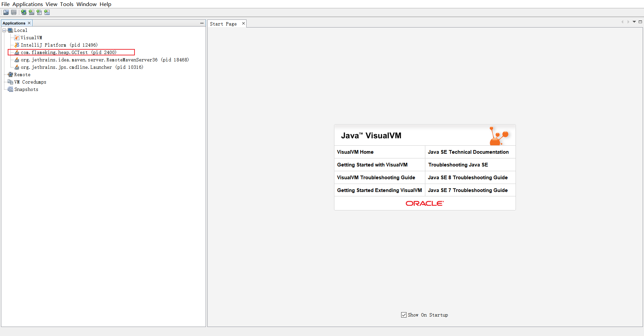The height and width of the screenshot is (336, 644).
Task: Click the IntelliJ Platform icon in the tree
Action: tap(17, 45)
